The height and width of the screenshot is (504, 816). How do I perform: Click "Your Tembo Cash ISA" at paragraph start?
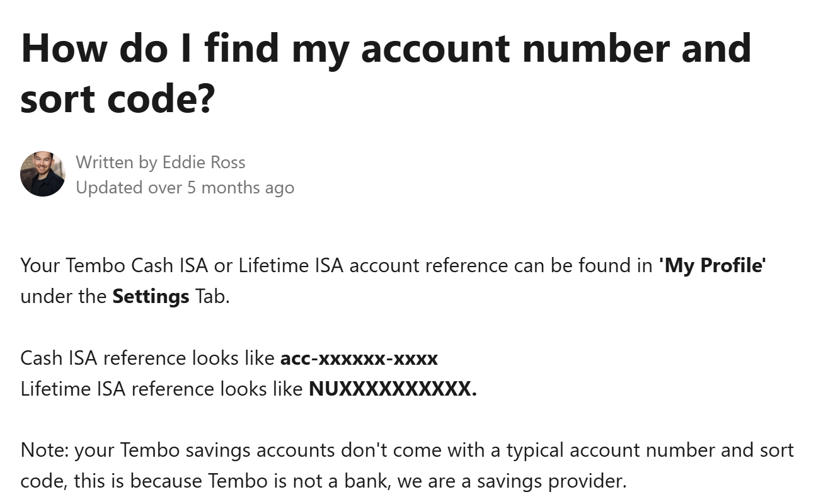tap(114, 266)
